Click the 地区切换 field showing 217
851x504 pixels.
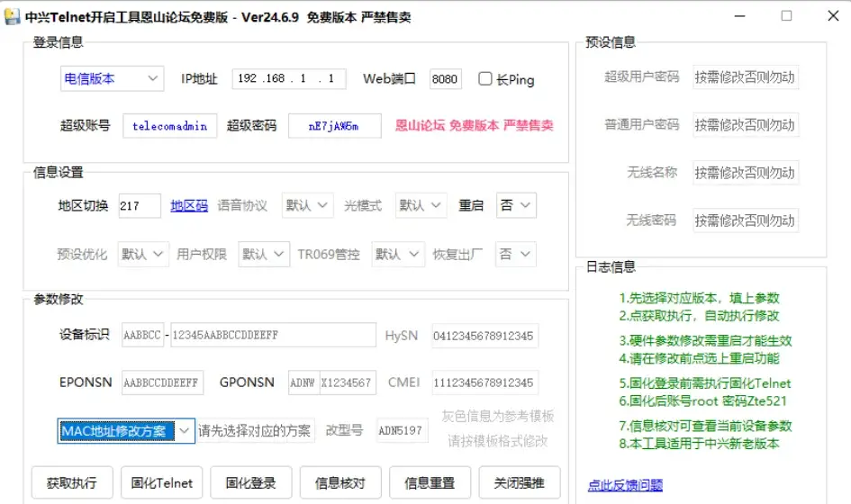click(x=140, y=205)
